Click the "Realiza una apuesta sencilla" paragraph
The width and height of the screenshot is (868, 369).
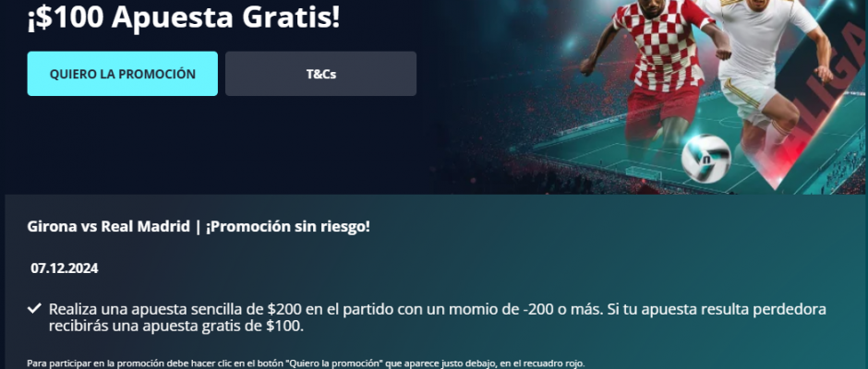coord(438,317)
